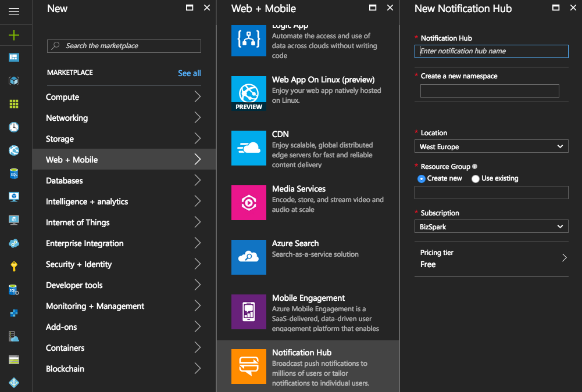Click the 'Free' pricing tier value
The width and height of the screenshot is (582, 392).
pos(428,264)
